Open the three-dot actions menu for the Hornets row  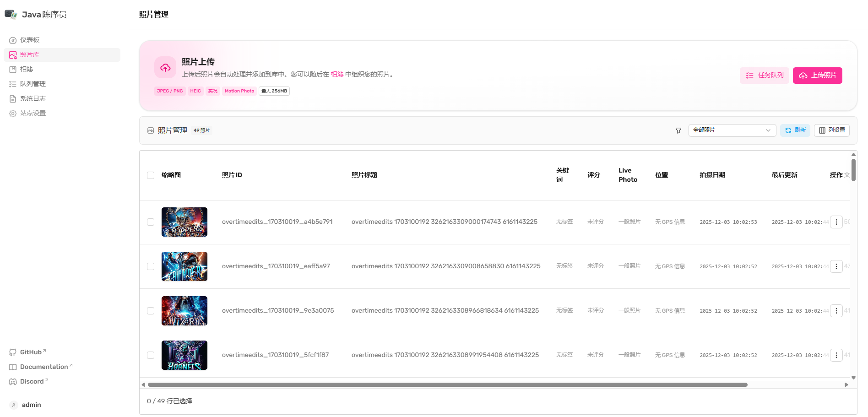[x=836, y=355]
